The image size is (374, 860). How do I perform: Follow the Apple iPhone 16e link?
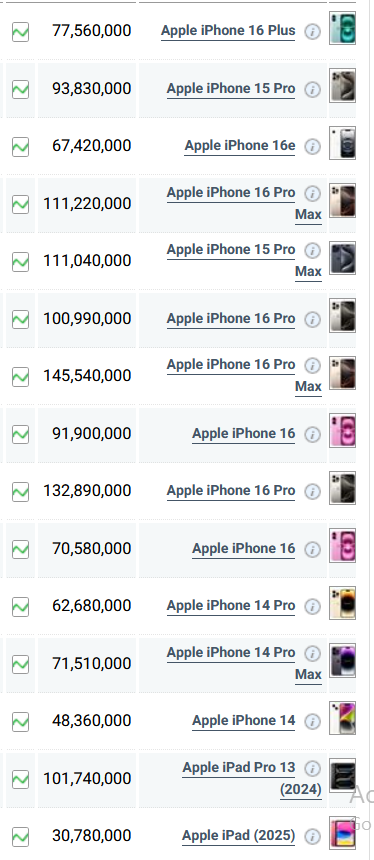(x=240, y=146)
